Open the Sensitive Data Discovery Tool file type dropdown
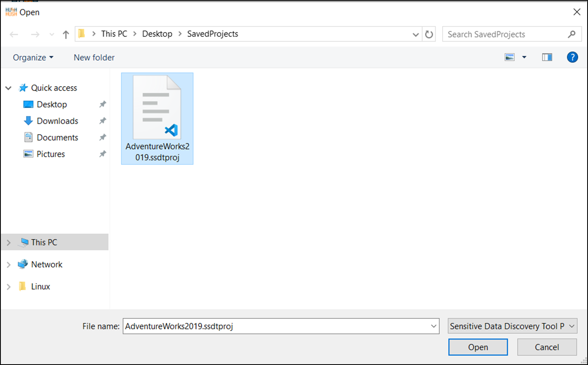The image size is (588, 365). (512, 326)
